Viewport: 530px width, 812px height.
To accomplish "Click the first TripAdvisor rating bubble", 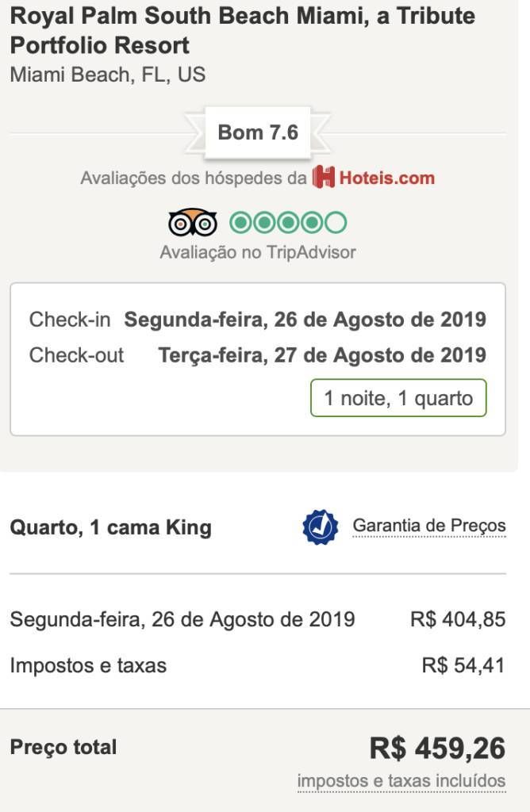I will click(x=240, y=223).
